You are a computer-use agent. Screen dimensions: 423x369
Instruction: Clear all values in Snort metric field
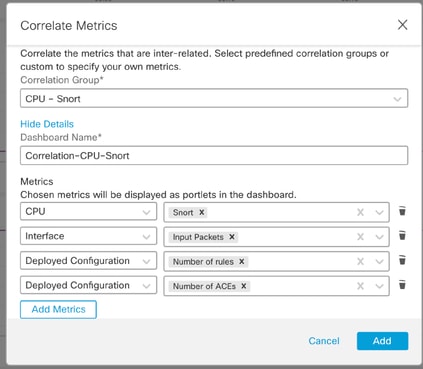point(360,212)
